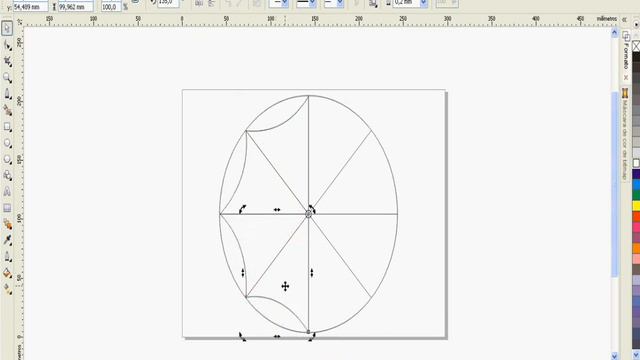
Task: Click the rotation angle input field
Action: [168, 3]
